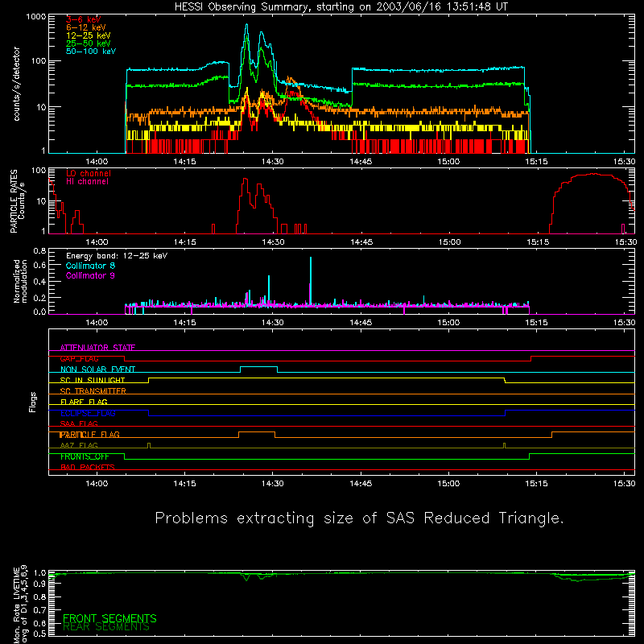The image size is (644, 644).
Task: Click the HI channel legend label
Action: coord(88,181)
